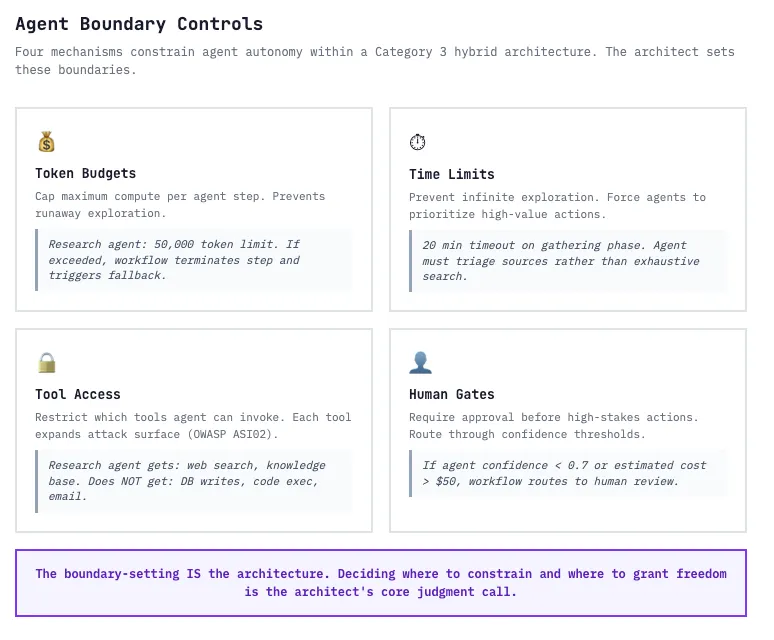Click the Cap maximum compute description text
This screenshot has height=640, width=774.
pyautogui.click(x=180, y=205)
